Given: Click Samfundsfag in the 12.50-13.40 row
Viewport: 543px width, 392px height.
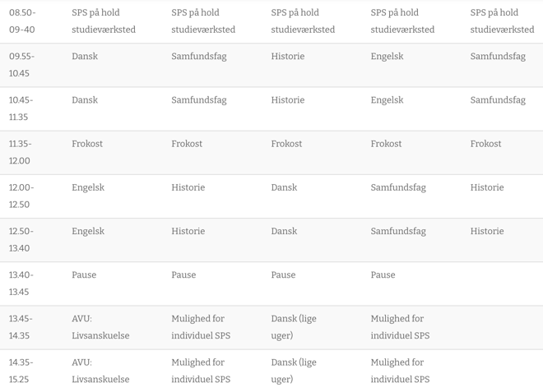Looking at the screenshot, I should (x=398, y=231).
